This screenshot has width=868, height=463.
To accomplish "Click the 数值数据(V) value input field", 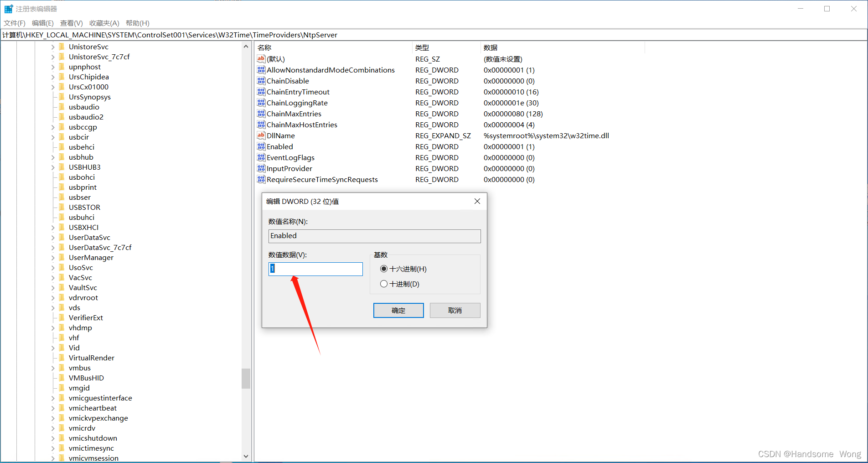I will coord(315,269).
